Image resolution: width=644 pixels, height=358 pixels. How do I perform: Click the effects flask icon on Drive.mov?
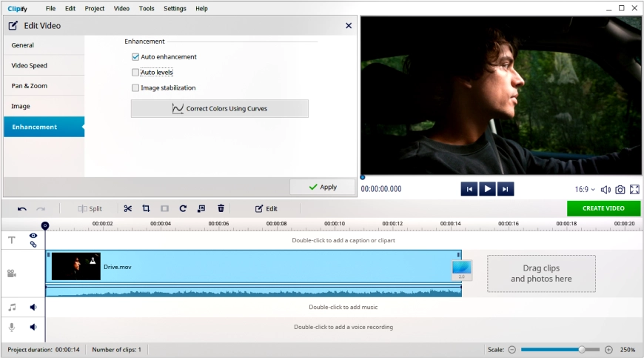click(x=93, y=259)
